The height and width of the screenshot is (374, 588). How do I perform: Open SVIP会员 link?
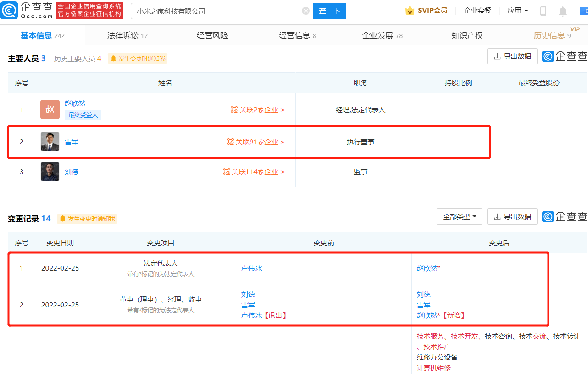pos(432,11)
